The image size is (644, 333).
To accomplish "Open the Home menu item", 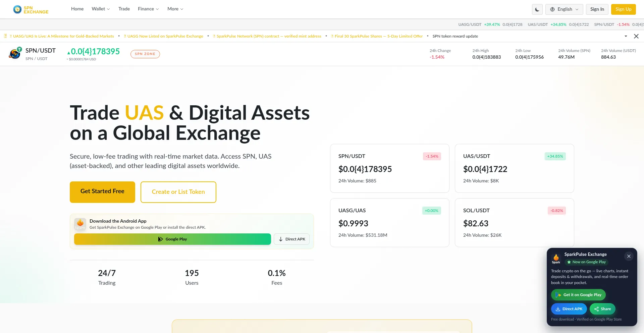I will tap(77, 9).
